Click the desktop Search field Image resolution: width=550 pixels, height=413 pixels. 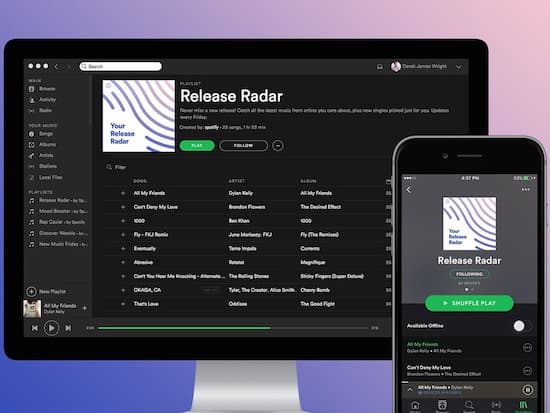[121, 66]
